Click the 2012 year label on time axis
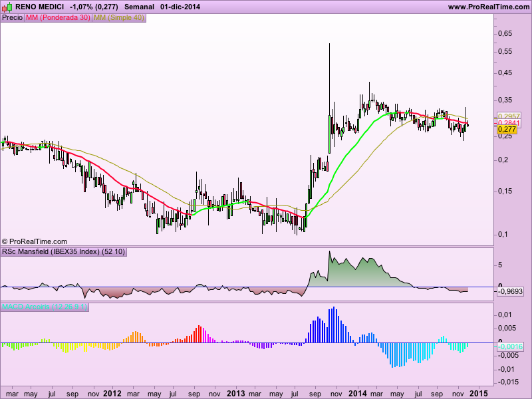The image size is (532, 399). [112, 394]
